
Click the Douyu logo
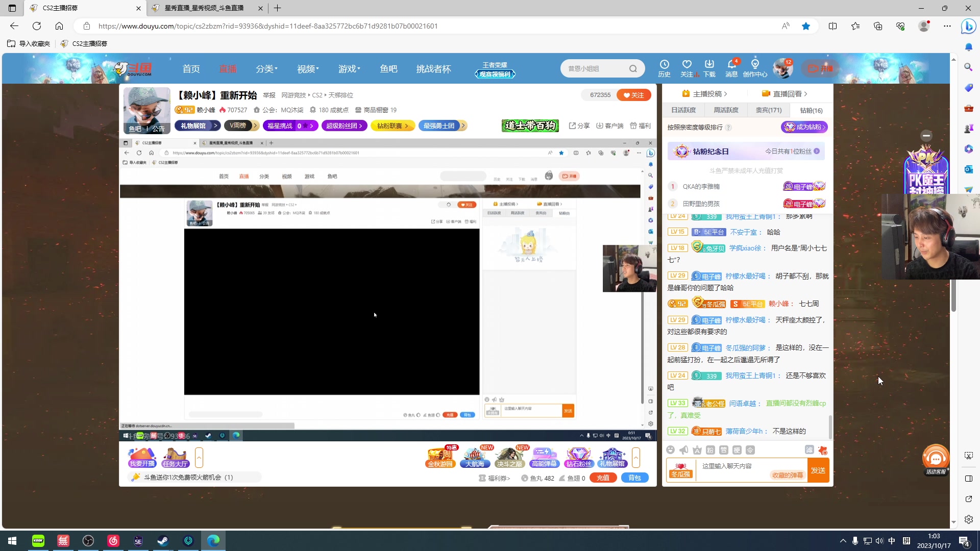133,68
